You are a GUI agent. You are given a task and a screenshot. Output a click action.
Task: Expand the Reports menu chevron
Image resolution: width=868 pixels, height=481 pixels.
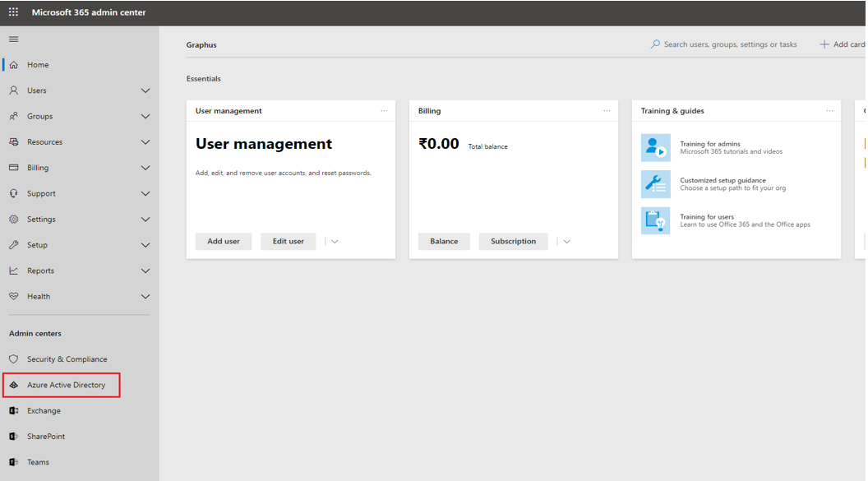[x=145, y=271]
